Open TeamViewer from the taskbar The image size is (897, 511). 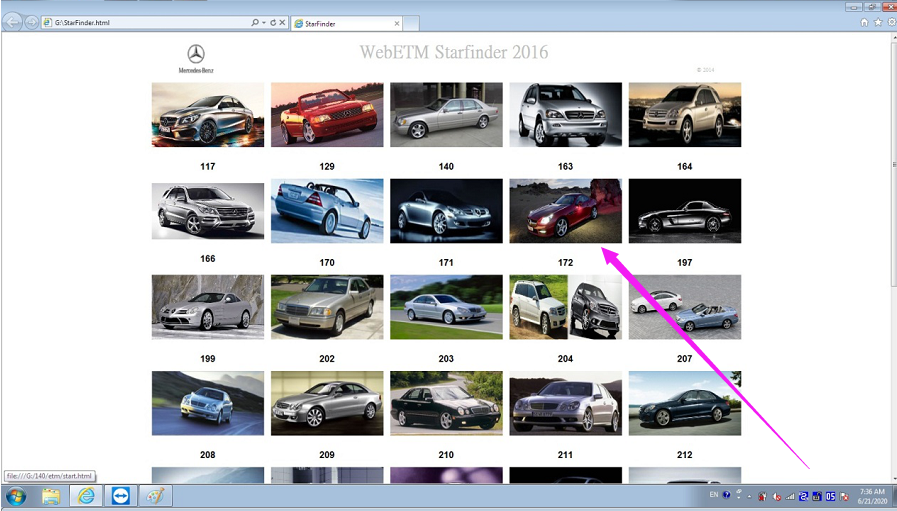(121, 496)
